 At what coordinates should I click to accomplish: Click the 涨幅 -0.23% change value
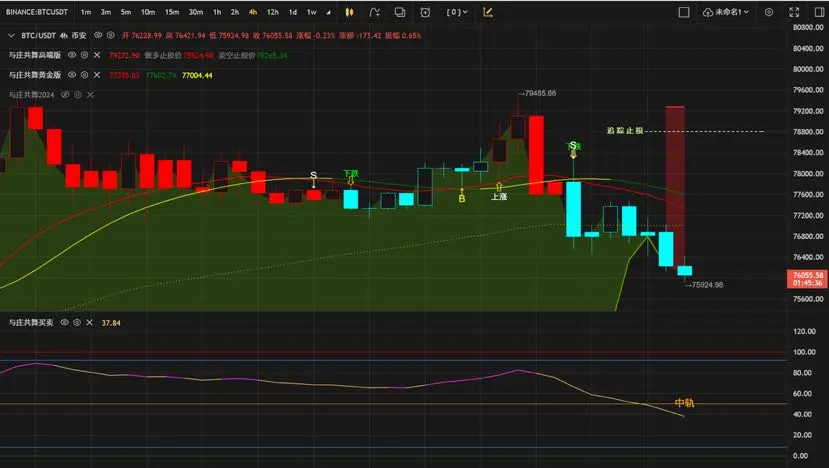coord(315,35)
